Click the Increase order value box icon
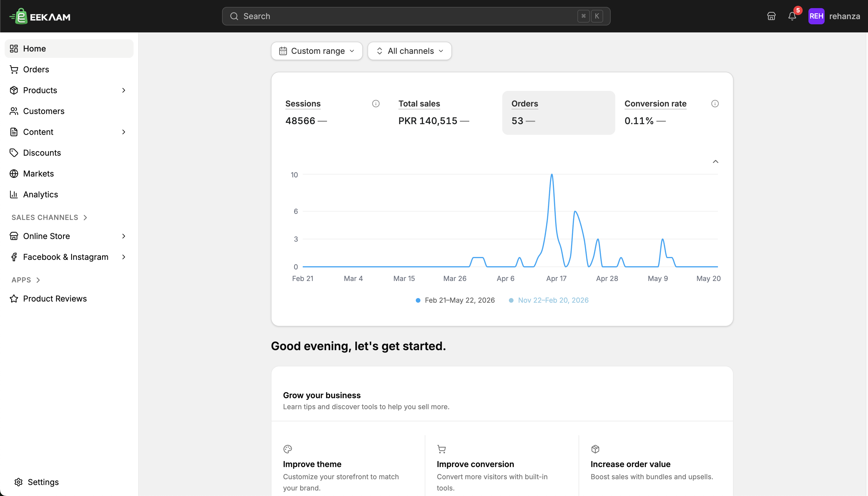 595,449
